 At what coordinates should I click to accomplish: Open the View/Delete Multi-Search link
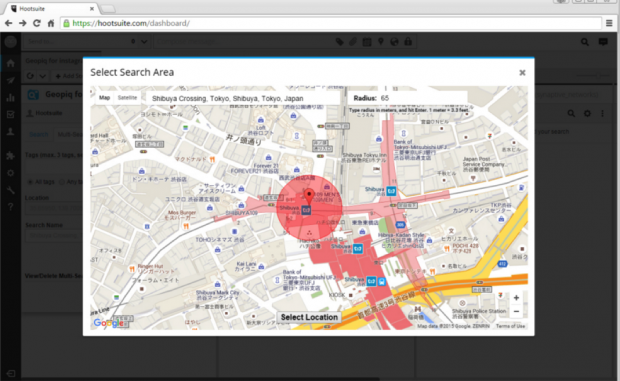click(x=54, y=275)
